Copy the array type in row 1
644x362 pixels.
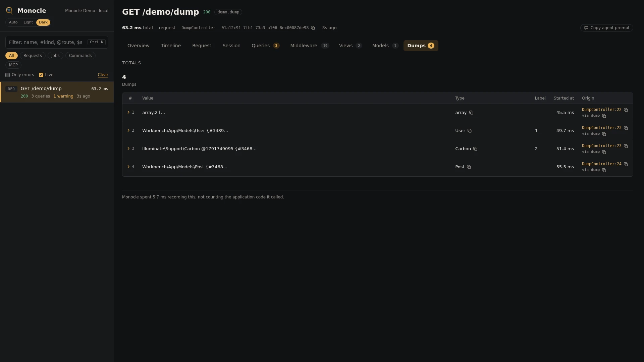[471, 113]
